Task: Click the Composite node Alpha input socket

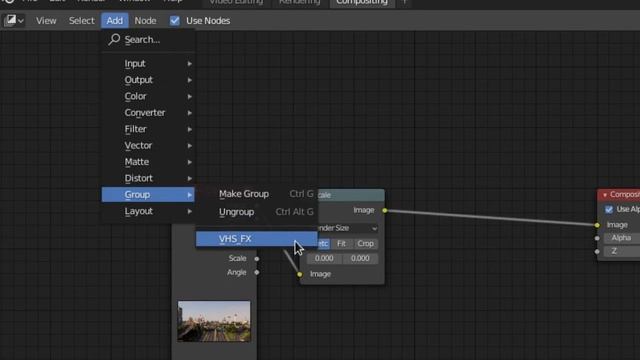Action: [x=597, y=238]
